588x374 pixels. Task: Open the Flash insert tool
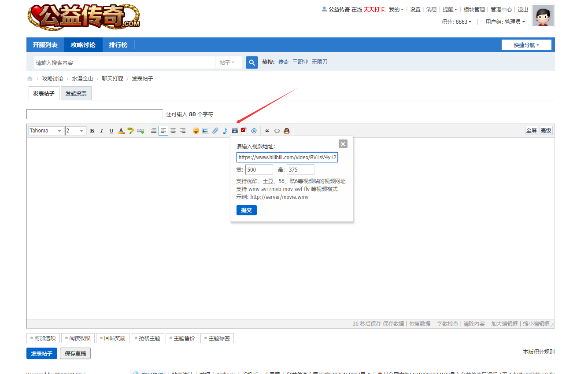(x=244, y=130)
